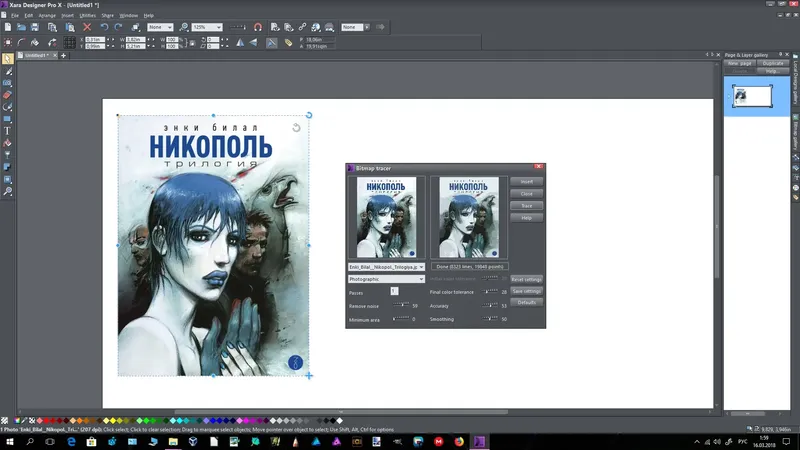Click the Insert button in Bitmap tracer
The width and height of the screenshot is (800, 450).
[526, 182]
